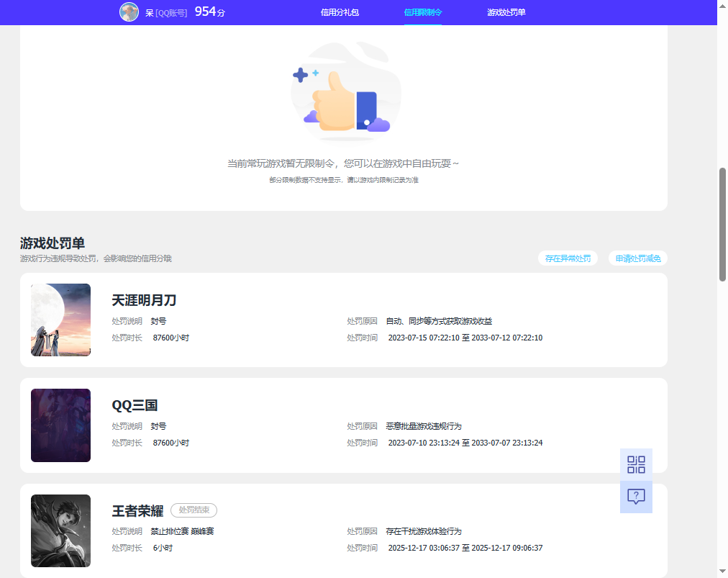Click the 王者荣耀 game title
728x578 pixels.
(137, 511)
